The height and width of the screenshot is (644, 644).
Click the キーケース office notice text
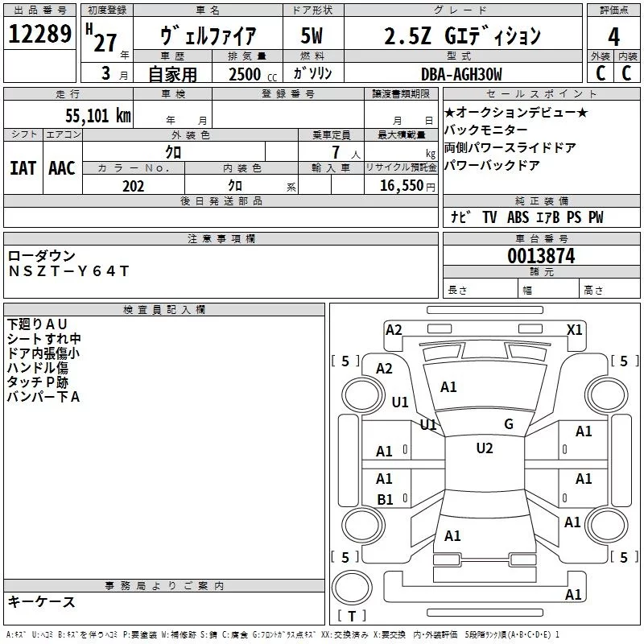tap(42, 601)
